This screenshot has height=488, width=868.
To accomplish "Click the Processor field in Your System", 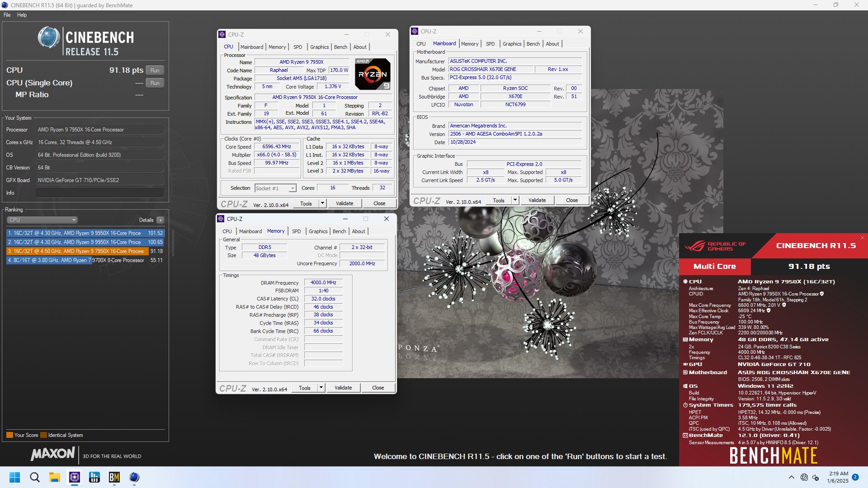I will tap(99, 130).
